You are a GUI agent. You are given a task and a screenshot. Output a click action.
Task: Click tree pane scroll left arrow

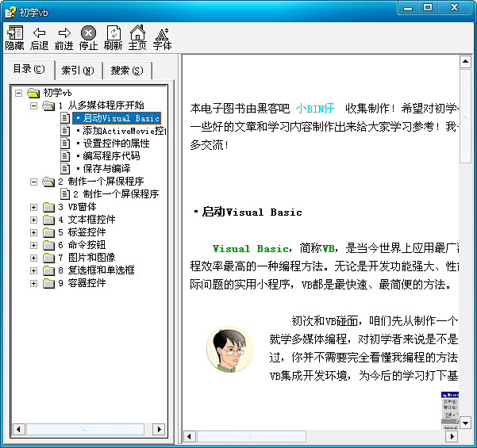click(x=19, y=429)
